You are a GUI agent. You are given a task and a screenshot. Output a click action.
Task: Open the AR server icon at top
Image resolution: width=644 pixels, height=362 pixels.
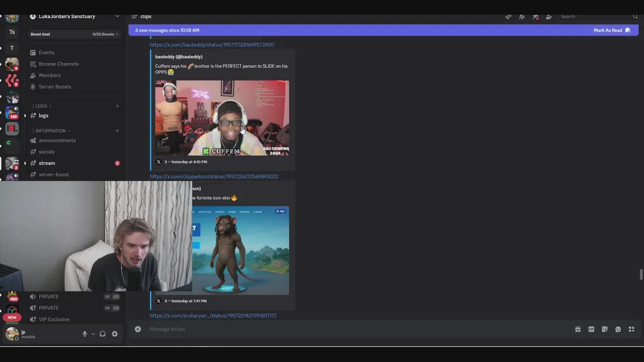point(12,17)
